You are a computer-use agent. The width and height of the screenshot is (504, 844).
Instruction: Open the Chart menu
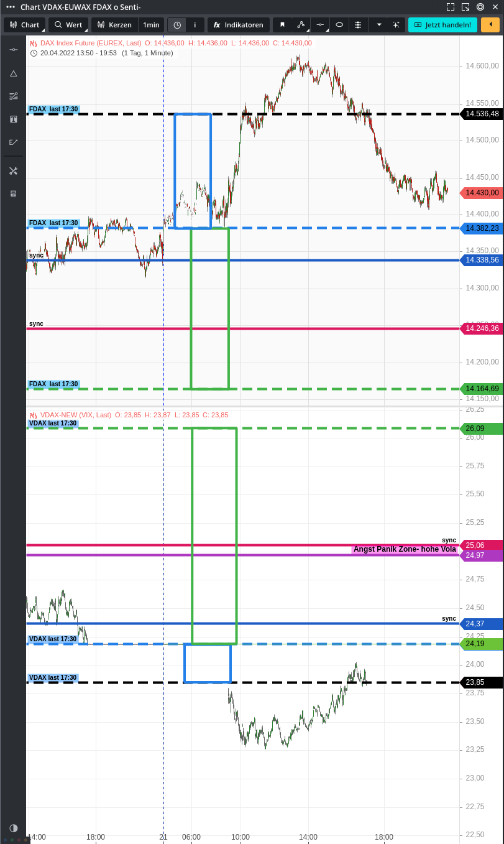(24, 25)
